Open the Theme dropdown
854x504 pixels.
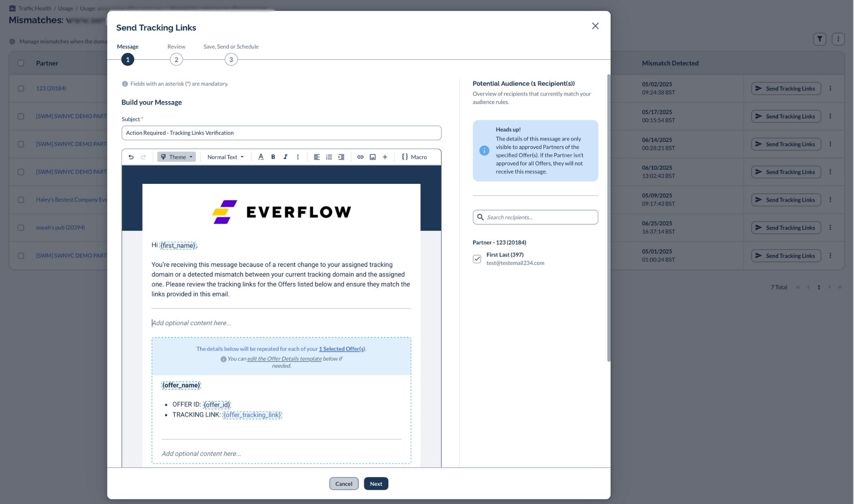tap(176, 157)
